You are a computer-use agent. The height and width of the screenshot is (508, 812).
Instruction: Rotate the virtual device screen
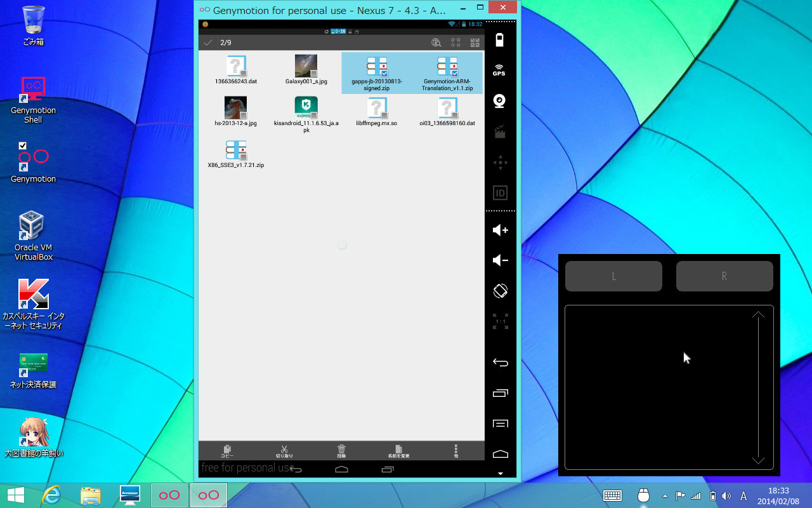click(x=500, y=291)
